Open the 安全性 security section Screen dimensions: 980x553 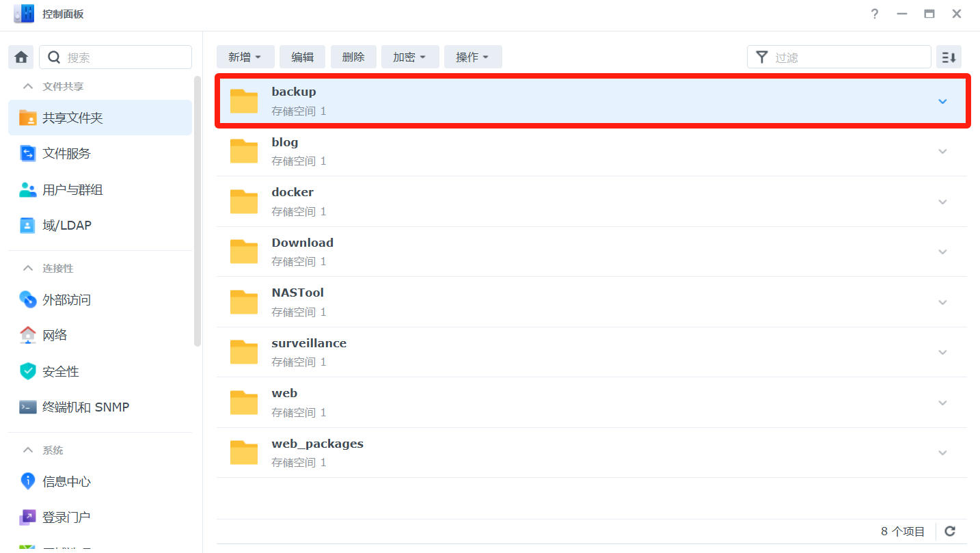pos(60,372)
